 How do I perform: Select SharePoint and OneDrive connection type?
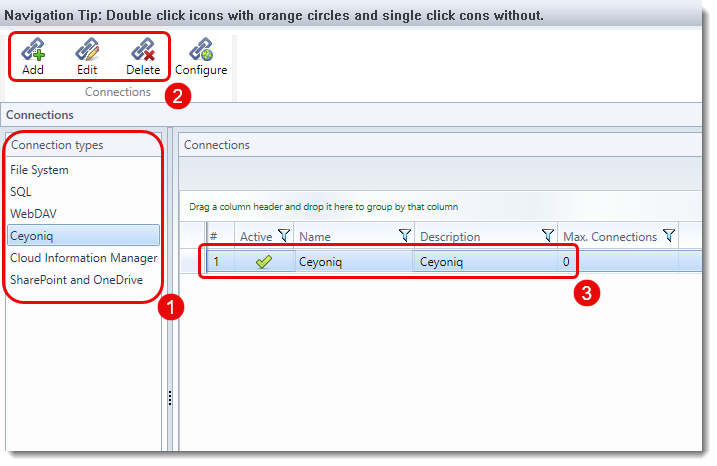click(83, 279)
